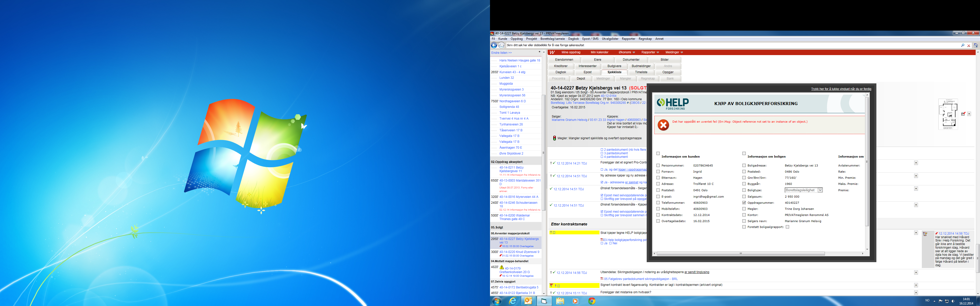Click the forward arrow navigation icon

point(501,45)
